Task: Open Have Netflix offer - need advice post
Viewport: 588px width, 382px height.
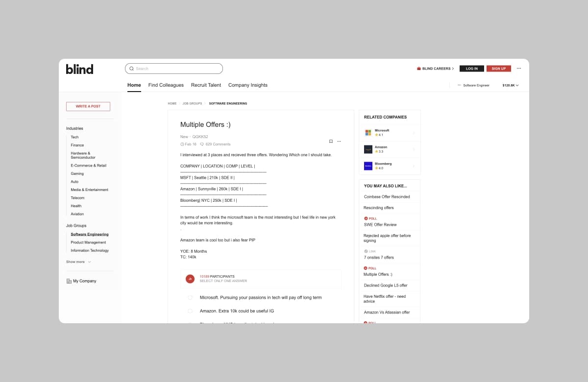Action: coord(385,299)
